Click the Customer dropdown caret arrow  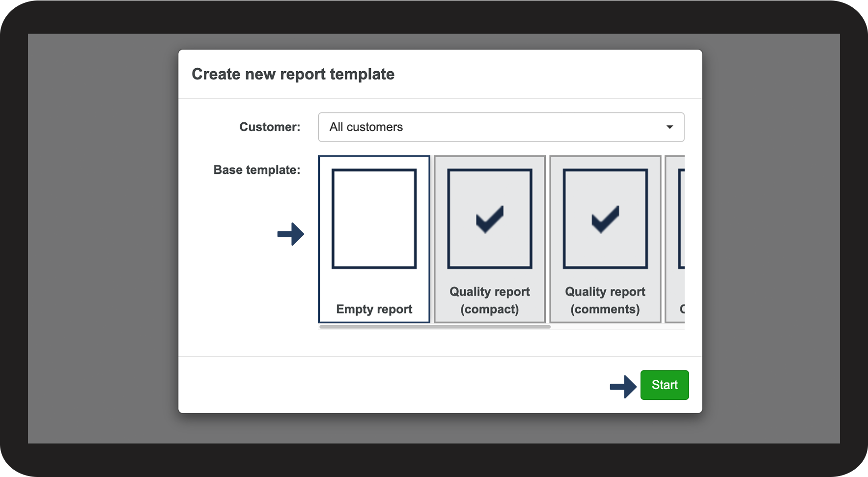pos(669,127)
